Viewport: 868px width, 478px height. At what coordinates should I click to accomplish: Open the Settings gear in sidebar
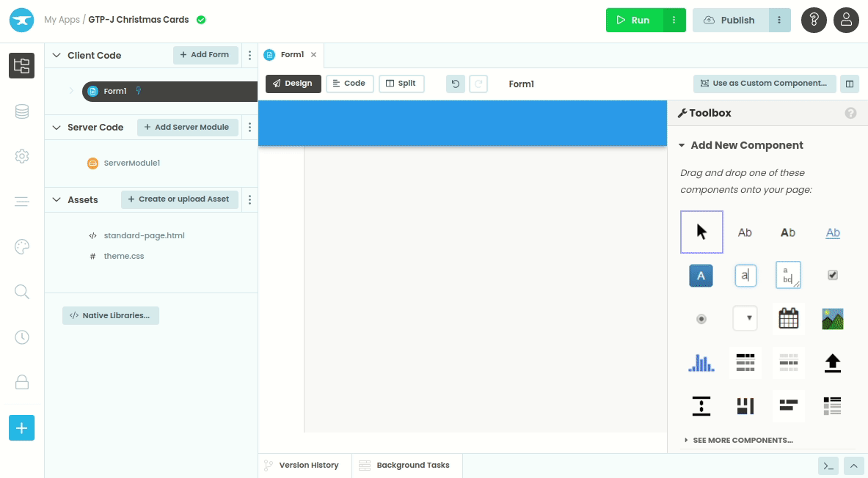click(21, 157)
